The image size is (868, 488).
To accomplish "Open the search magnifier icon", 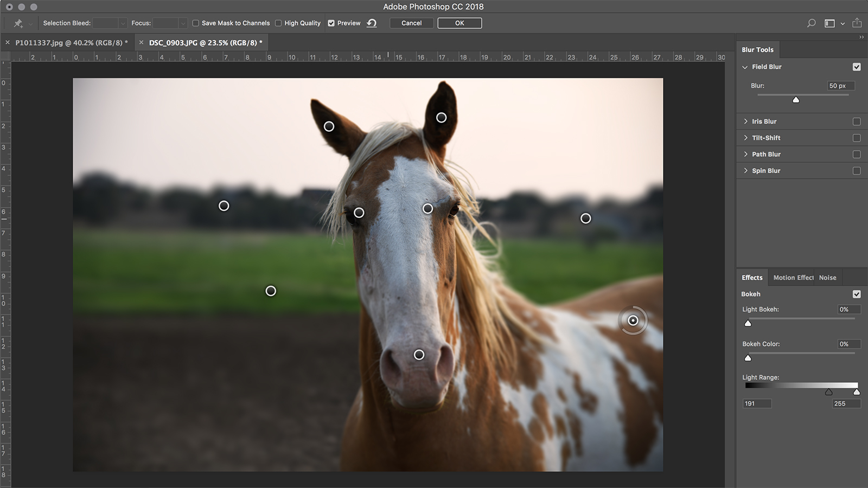I will 811,23.
